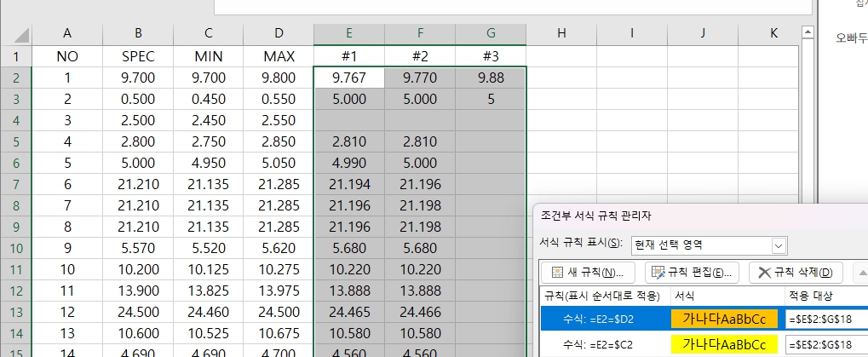868x357 pixels.
Task: Click the SPEC header cell
Action: [x=138, y=56]
